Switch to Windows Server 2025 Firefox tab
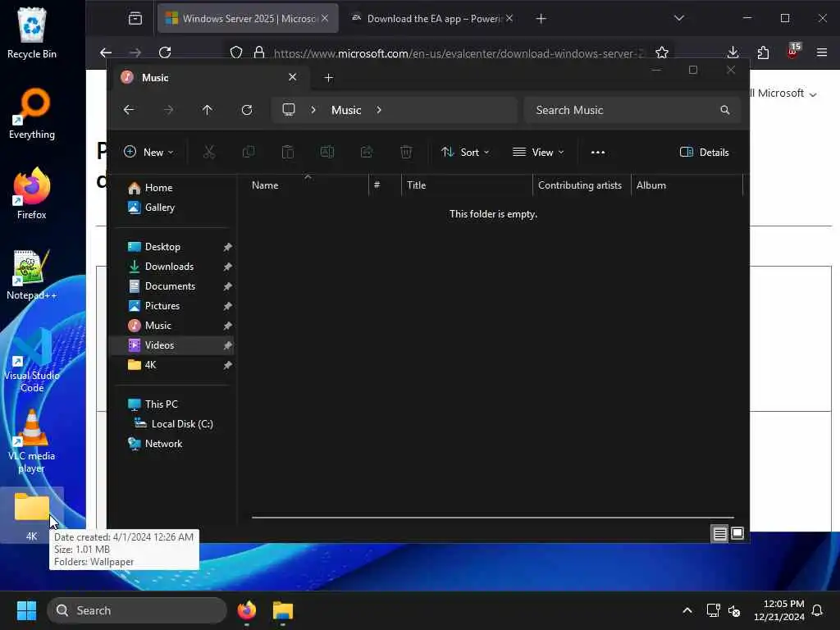This screenshot has height=630, width=840. 248,19
